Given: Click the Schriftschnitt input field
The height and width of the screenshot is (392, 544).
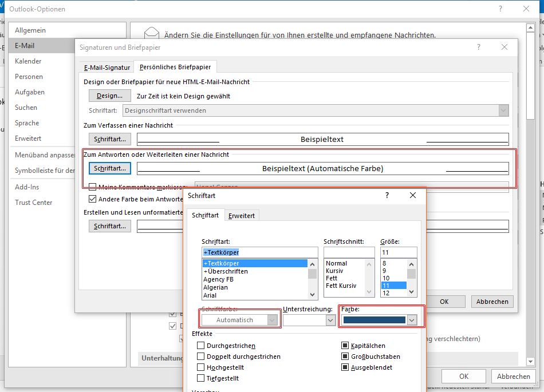Looking at the screenshot, I should [x=349, y=252].
